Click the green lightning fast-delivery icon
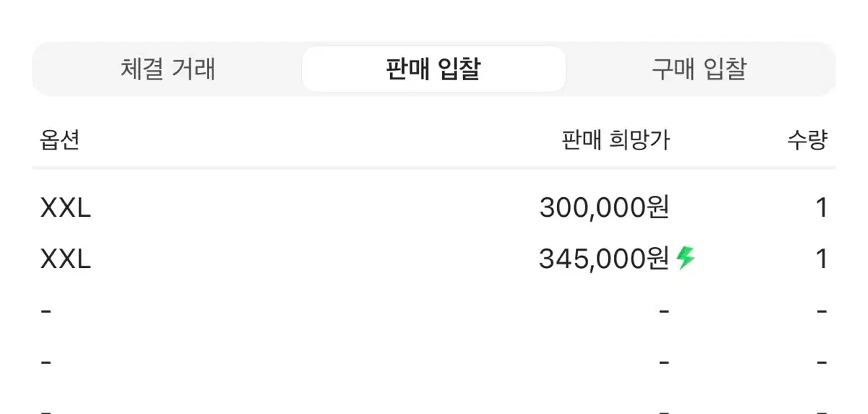The width and height of the screenshot is (868, 414). (x=686, y=258)
